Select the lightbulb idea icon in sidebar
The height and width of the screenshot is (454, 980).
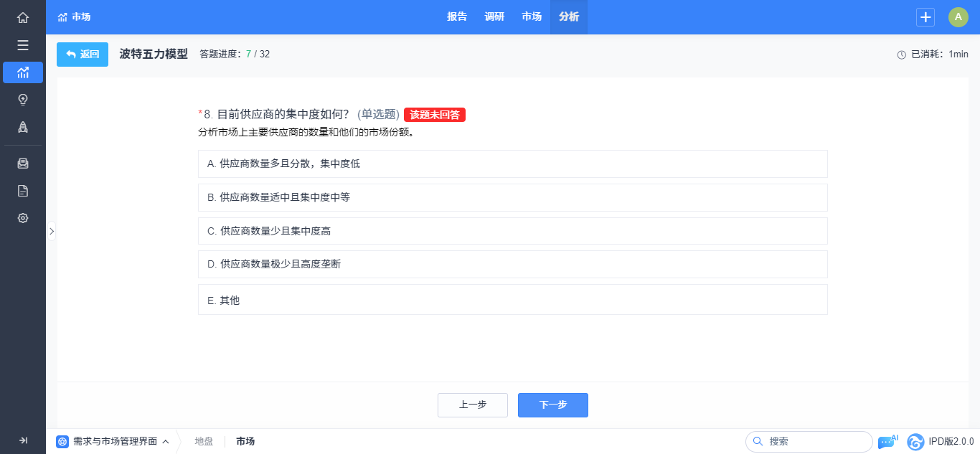[x=23, y=100]
